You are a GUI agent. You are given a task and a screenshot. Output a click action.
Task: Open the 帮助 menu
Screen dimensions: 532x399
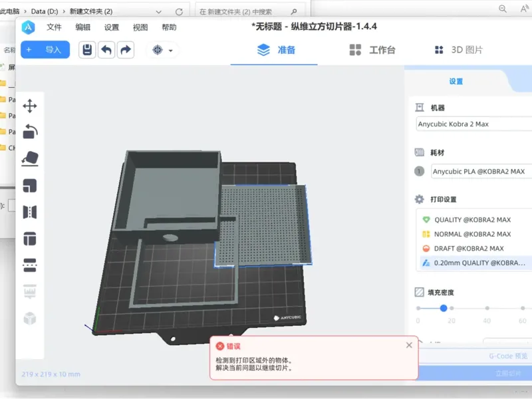pyautogui.click(x=169, y=27)
